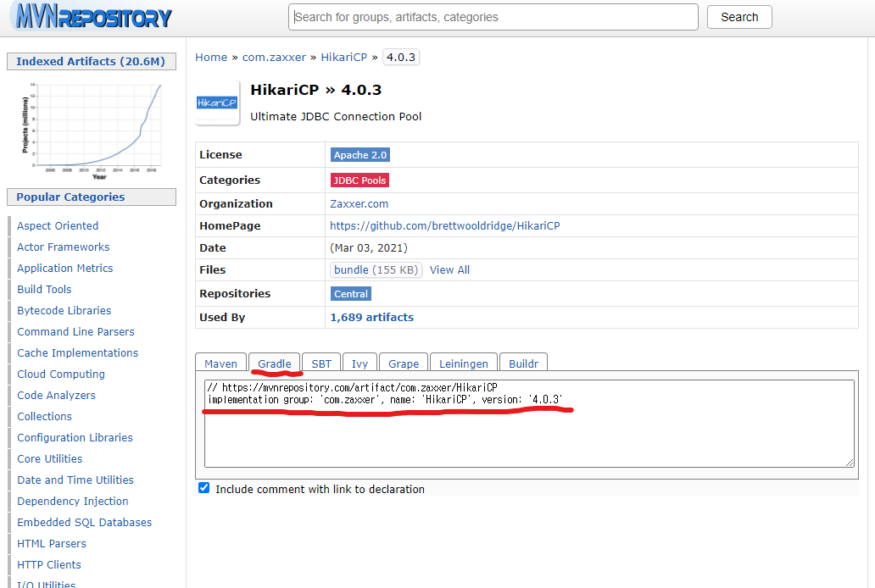Open the Zaxxer.com organization link

point(359,203)
